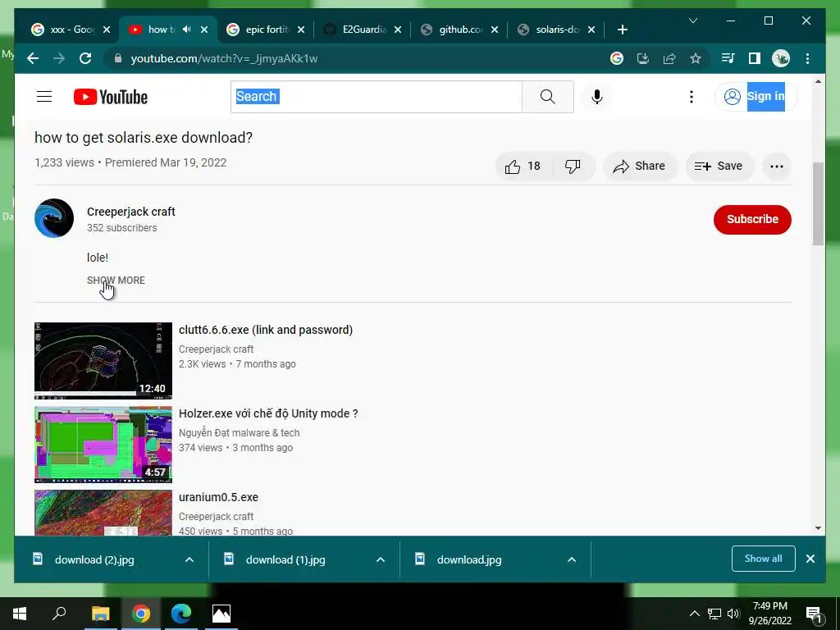Open the Creeperjack craft channel name link

tap(130, 212)
